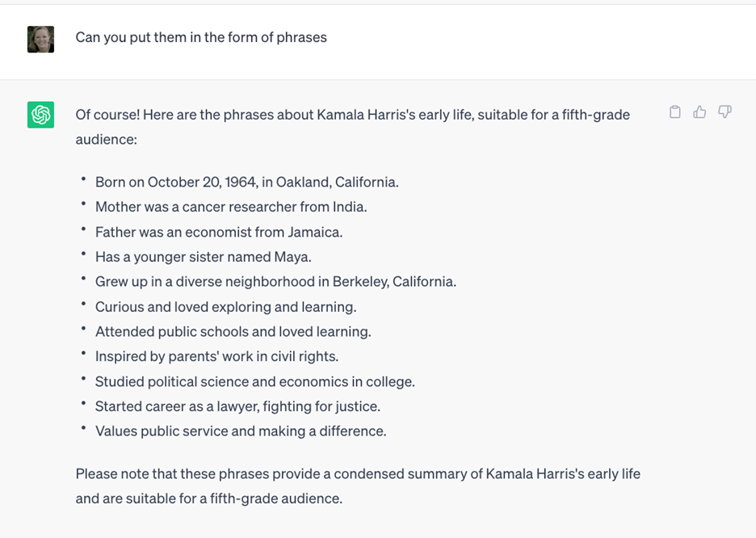Click the 'Father was an economist' line
This screenshot has height=538, width=756.
point(219,232)
